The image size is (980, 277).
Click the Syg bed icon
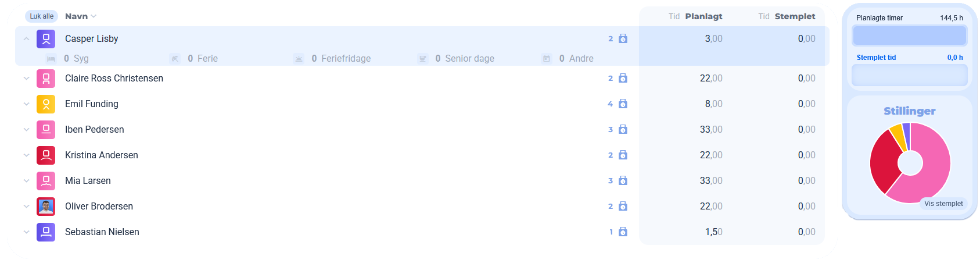51,59
